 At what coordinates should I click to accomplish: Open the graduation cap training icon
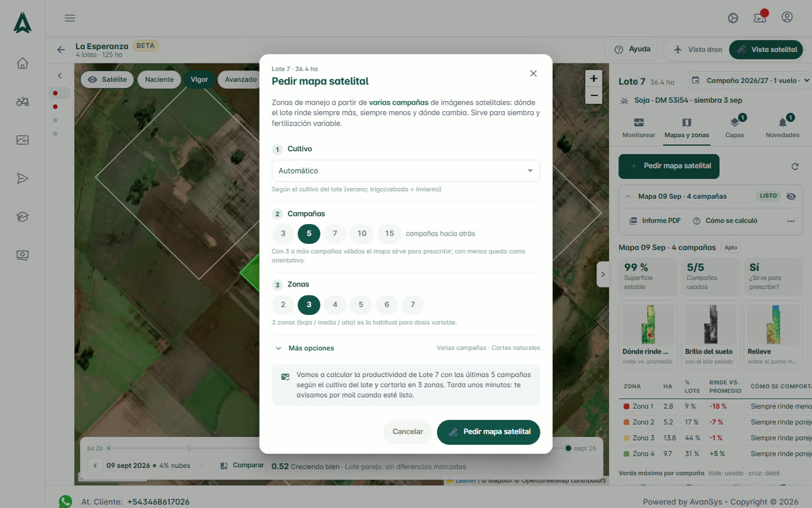click(x=22, y=217)
